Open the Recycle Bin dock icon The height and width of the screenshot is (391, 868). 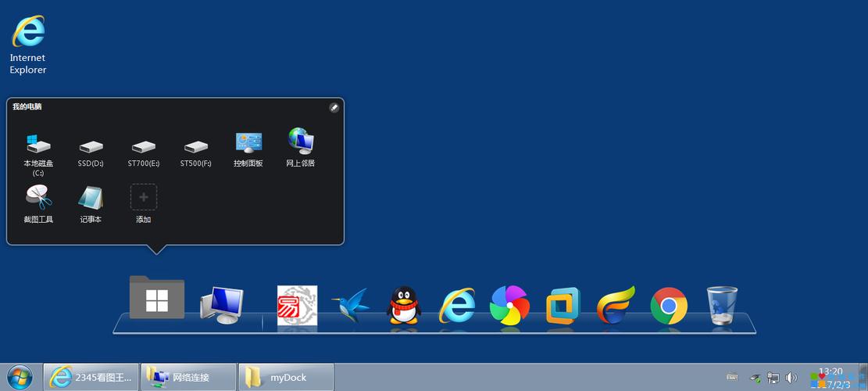pyautogui.click(x=723, y=305)
